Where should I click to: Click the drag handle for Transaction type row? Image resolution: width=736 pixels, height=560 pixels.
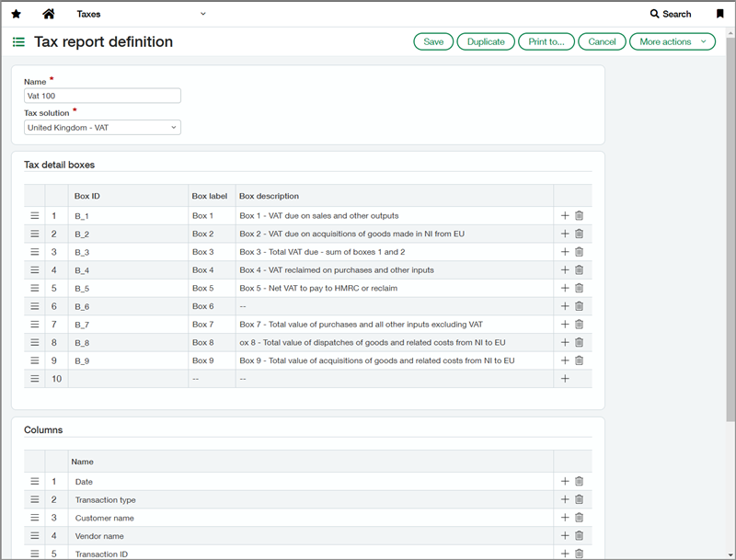[x=34, y=499]
